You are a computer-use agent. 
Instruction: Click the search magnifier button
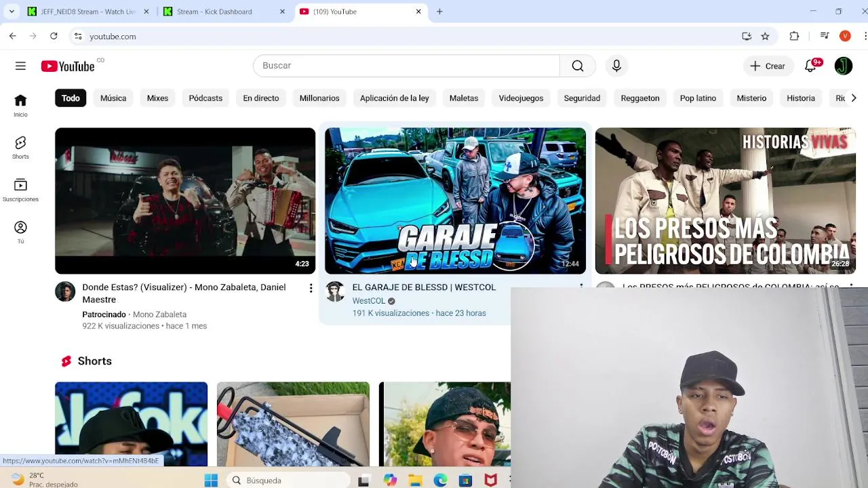(x=577, y=66)
